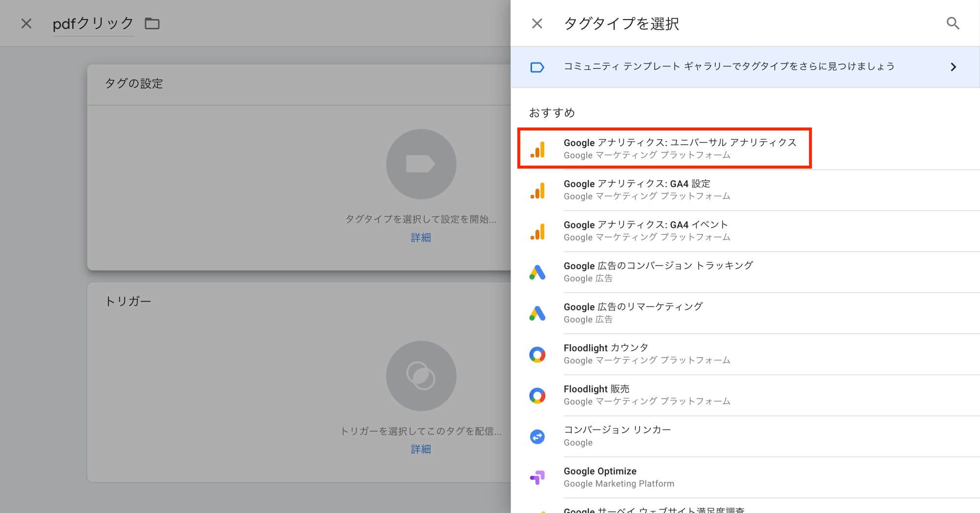This screenshot has height=513, width=980.
Task: Click the Floodlight カウンタ ring icon
Action: [537, 354]
